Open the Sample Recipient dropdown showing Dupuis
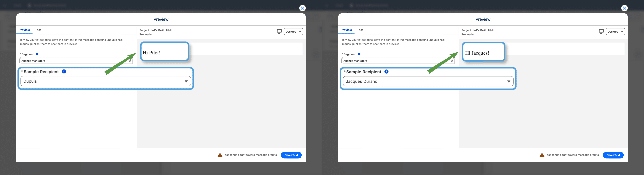 coord(106,81)
